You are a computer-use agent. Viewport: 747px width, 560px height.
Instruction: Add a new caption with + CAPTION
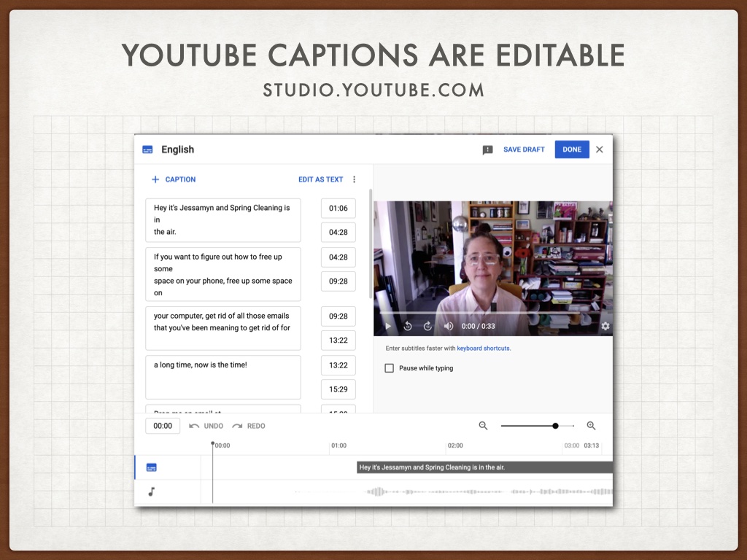(174, 179)
